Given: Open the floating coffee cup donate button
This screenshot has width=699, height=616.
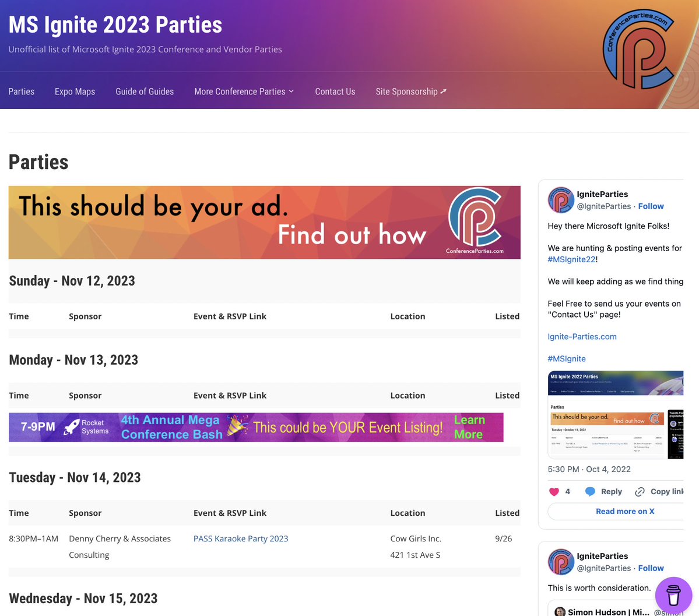Looking at the screenshot, I should coord(673,595).
